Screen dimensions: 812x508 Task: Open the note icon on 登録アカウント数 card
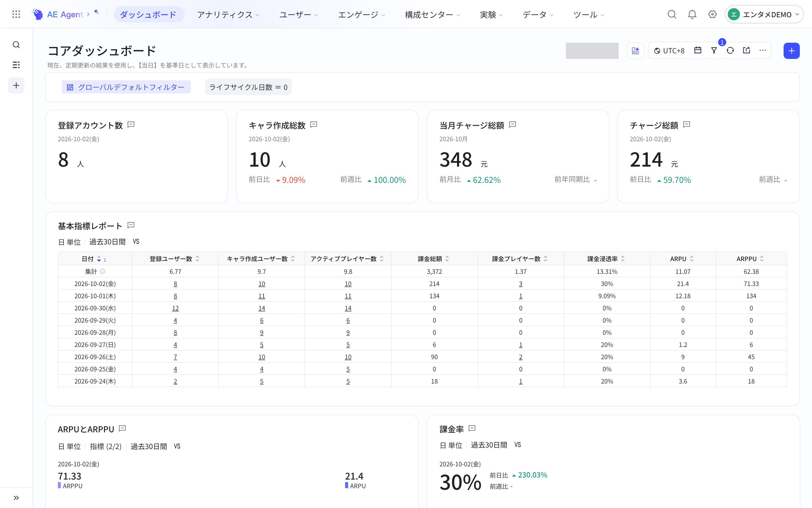tap(131, 125)
